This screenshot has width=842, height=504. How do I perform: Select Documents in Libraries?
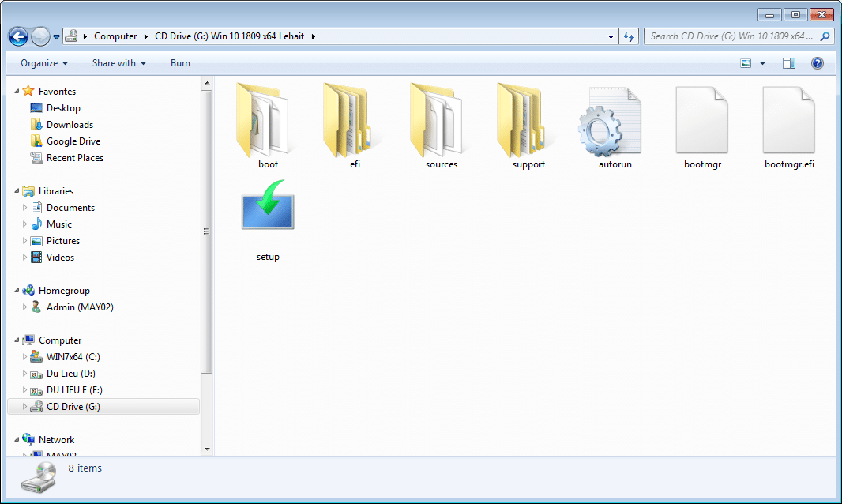coord(70,208)
